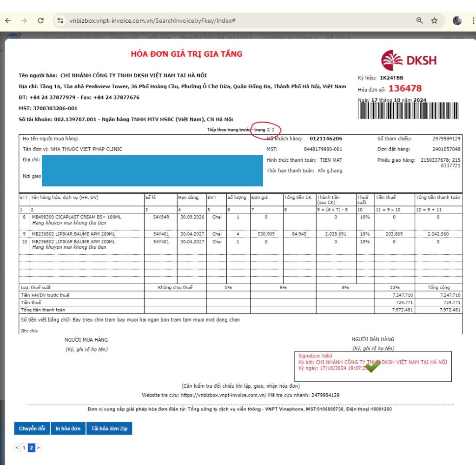Click trang 2/ 2 page indicator

(x=264, y=130)
